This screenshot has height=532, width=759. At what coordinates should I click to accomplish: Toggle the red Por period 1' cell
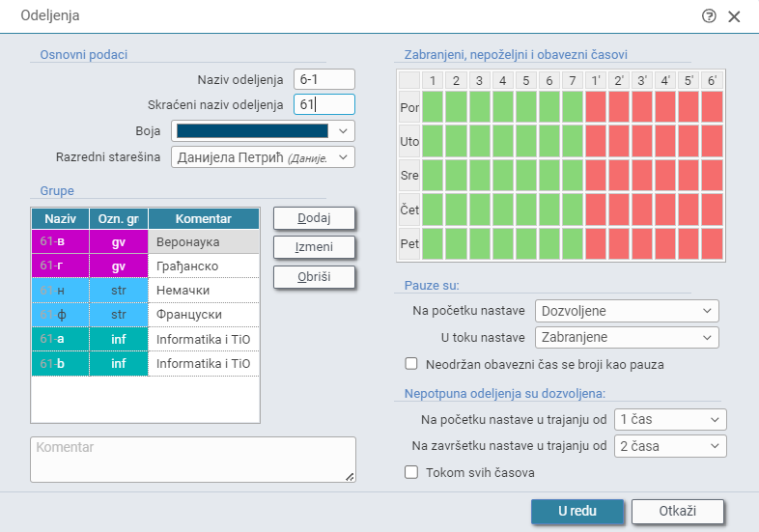coord(596,107)
